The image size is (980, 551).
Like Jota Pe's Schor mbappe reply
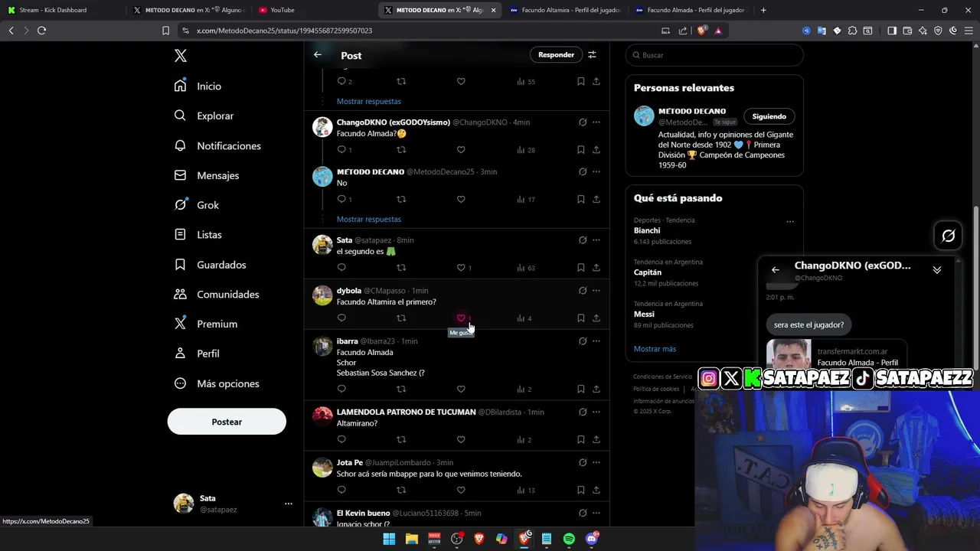tap(461, 491)
